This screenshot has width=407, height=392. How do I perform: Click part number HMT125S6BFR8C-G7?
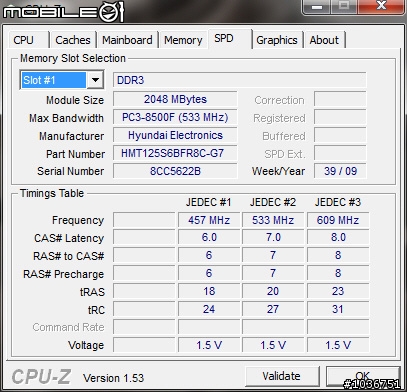pos(175,153)
